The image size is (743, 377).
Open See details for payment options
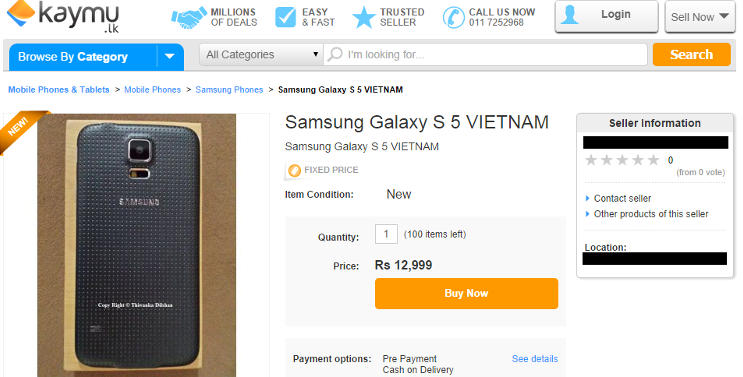(x=535, y=359)
